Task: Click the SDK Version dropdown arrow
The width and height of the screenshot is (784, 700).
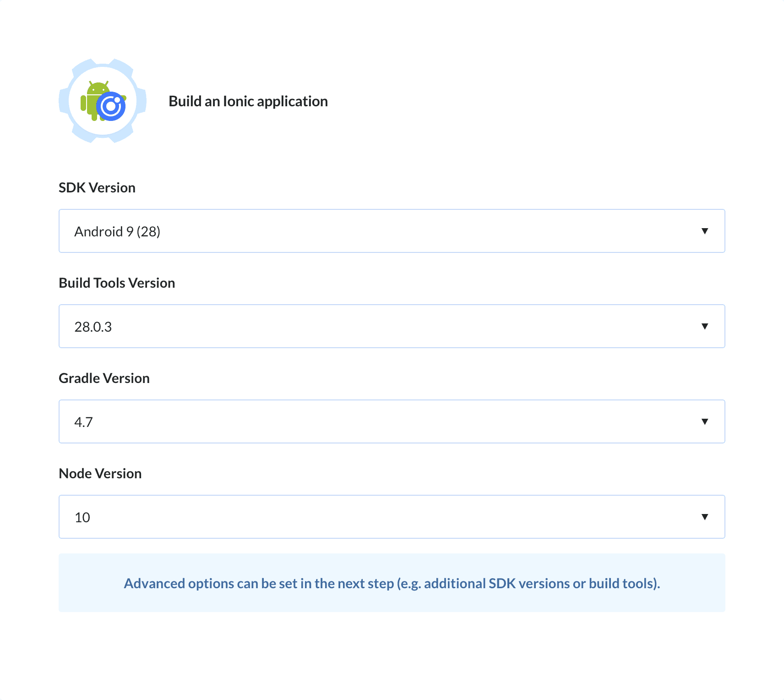Action: coord(705,231)
